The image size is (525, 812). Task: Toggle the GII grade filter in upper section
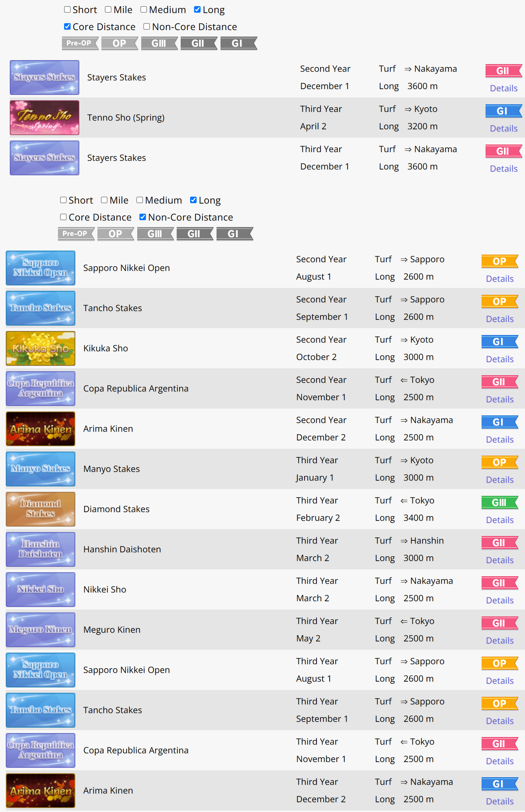tap(199, 43)
